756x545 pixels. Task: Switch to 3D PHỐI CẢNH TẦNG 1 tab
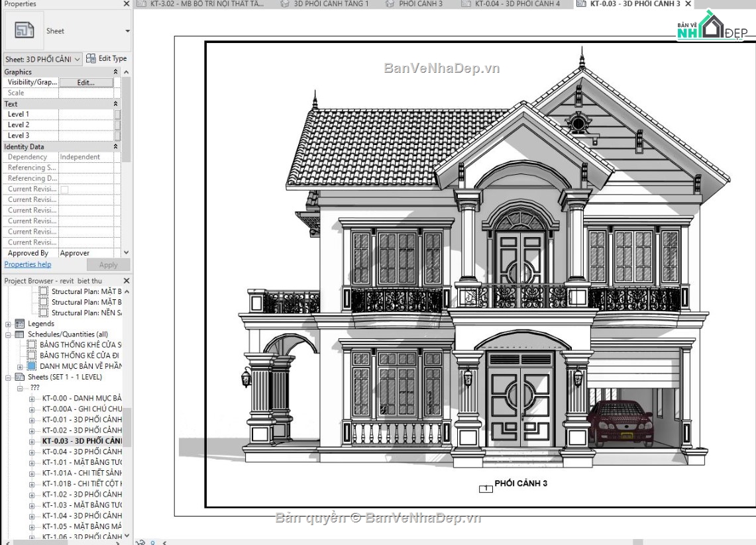pos(325,4)
